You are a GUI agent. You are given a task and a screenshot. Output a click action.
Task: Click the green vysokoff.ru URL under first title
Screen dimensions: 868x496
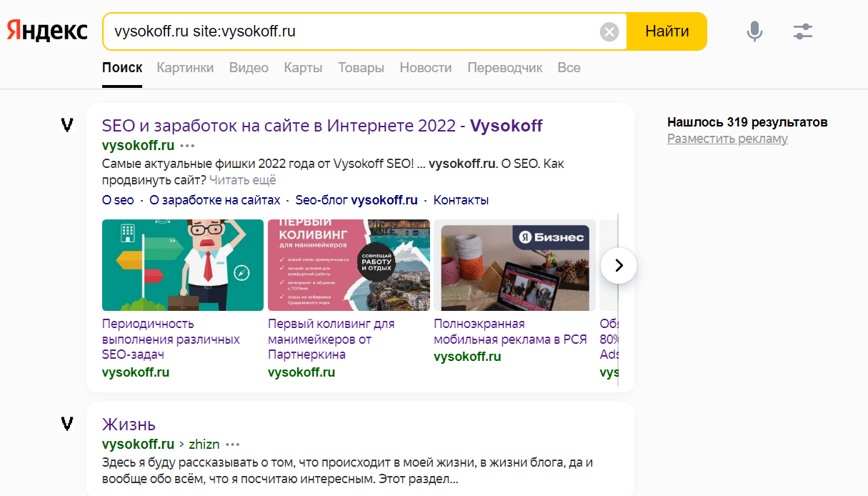tap(138, 146)
